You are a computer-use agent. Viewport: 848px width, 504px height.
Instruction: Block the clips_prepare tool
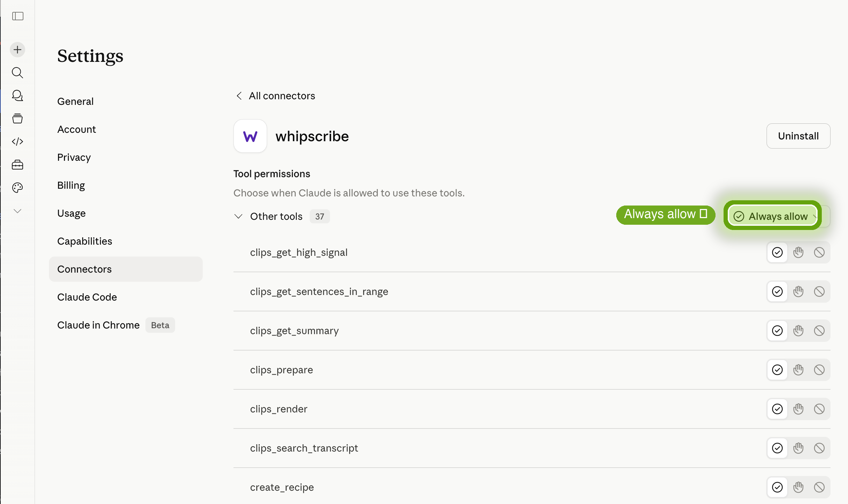point(819,370)
